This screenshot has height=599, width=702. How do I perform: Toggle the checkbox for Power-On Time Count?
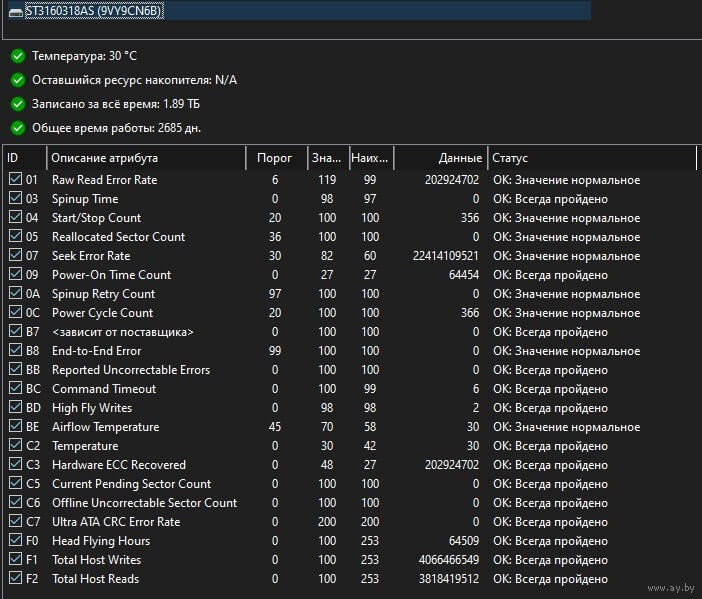click(15, 275)
